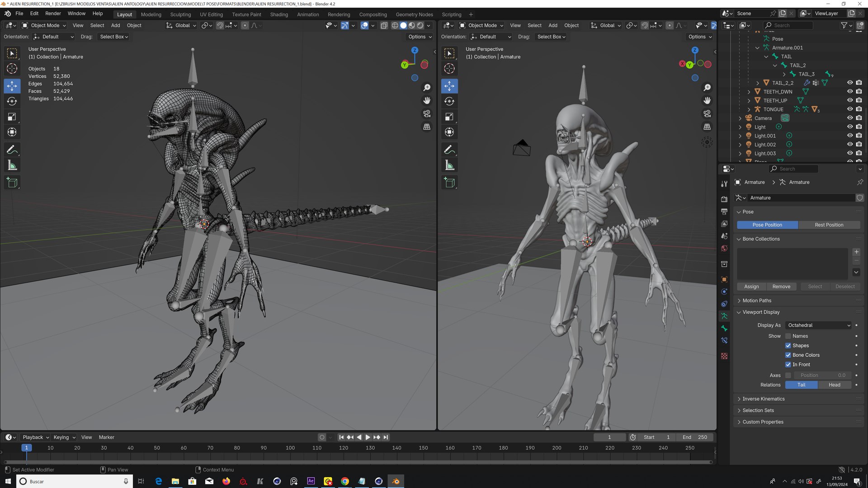
Task: Uncheck the Shapes checkbox
Action: point(788,346)
